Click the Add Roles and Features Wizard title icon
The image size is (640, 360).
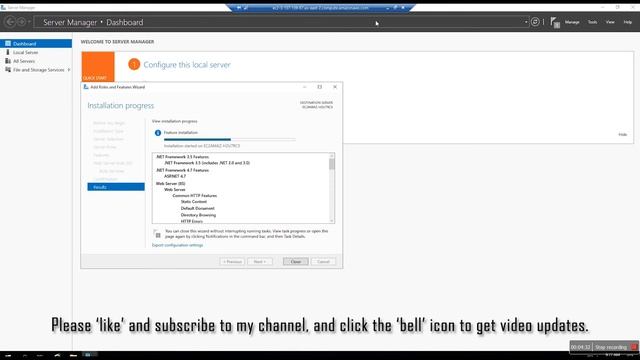(x=86, y=87)
